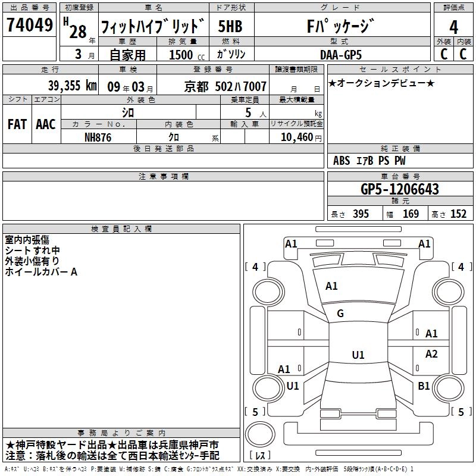Select color number NH876
The height and width of the screenshot is (476, 476).
98,137
